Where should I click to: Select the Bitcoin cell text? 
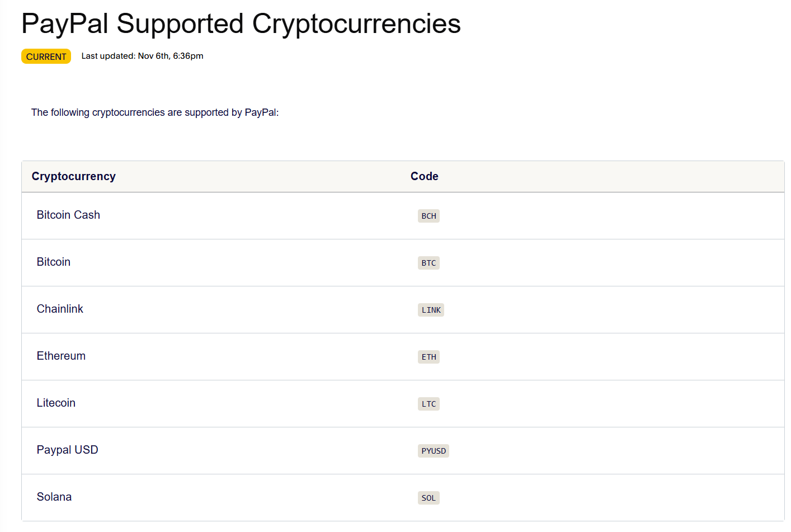coord(54,262)
